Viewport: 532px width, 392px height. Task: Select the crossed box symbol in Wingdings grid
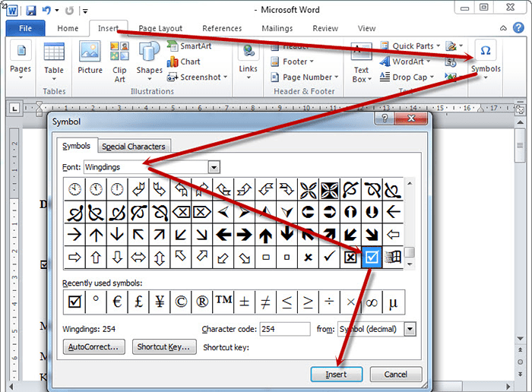(x=350, y=258)
